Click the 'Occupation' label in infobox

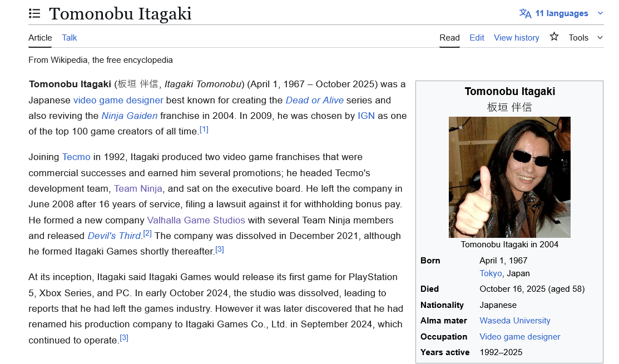tap(444, 337)
